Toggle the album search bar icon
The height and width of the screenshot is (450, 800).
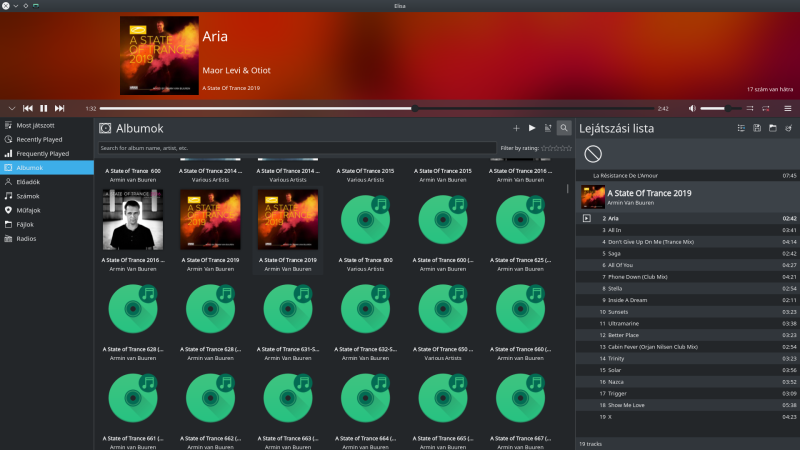[x=564, y=128]
